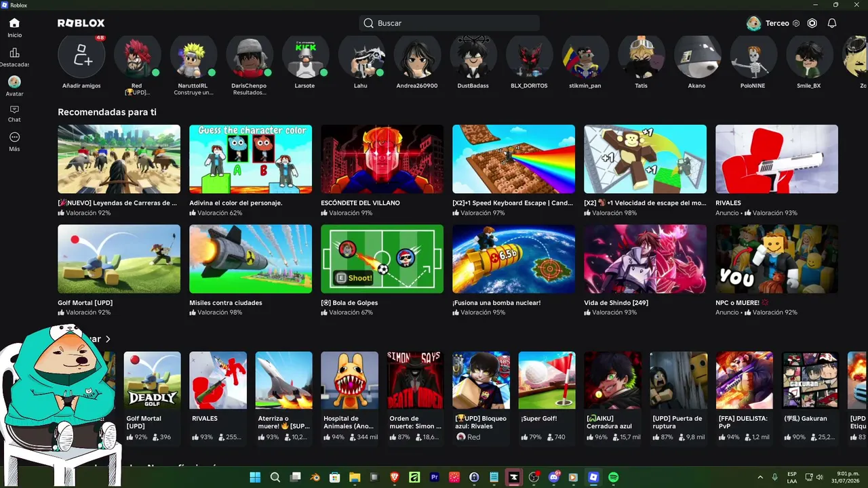Open friend Tatis's avatar
The image size is (868, 488).
pyautogui.click(x=641, y=56)
